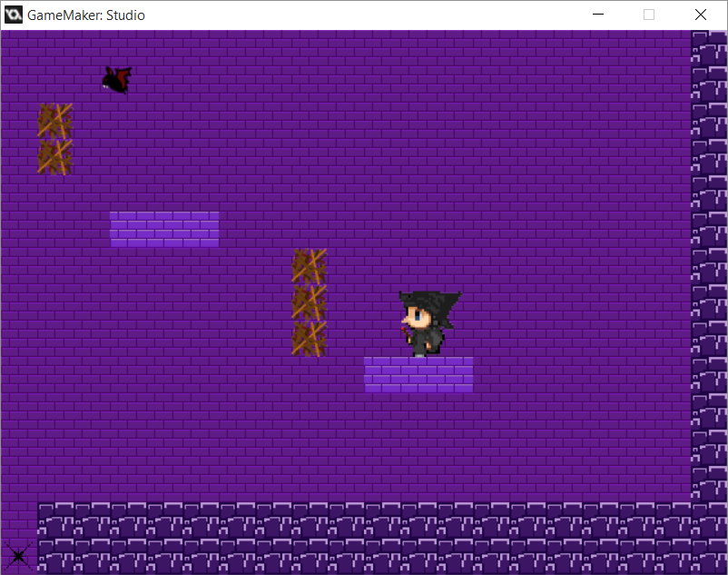The width and height of the screenshot is (728, 575).
Task: Click the light purple platform under the witch
Action: (x=418, y=375)
